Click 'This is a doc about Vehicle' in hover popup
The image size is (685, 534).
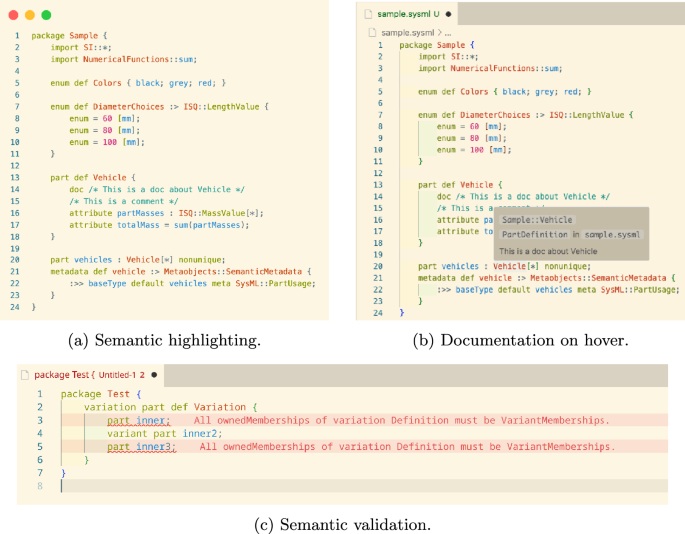click(547, 251)
